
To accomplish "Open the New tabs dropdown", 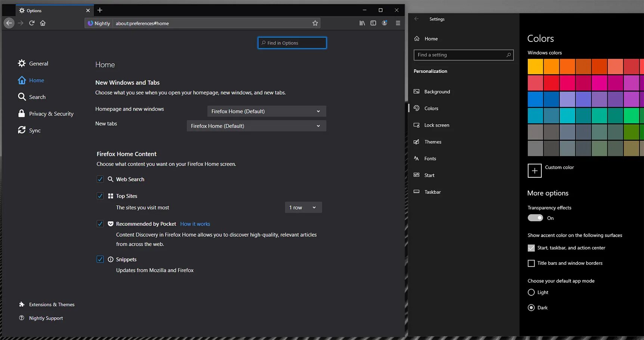I will [x=256, y=126].
